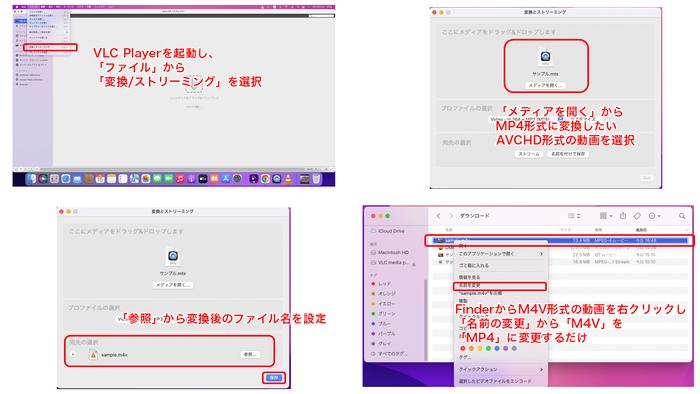Click 名前を付けて保存 button
The height and width of the screenshot is (394, 700).
pyautogui.click(x=568, y=154)
